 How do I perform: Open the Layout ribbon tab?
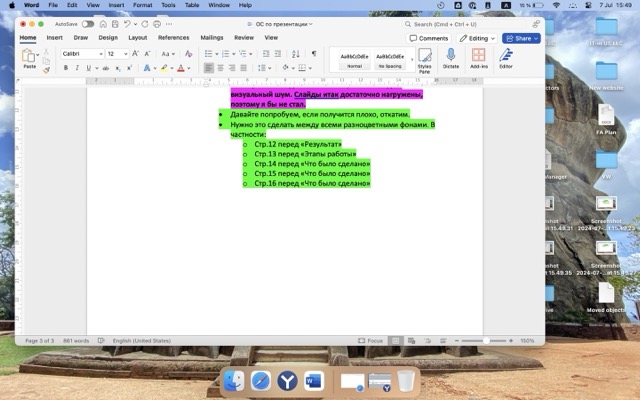(x=137, y=37)
